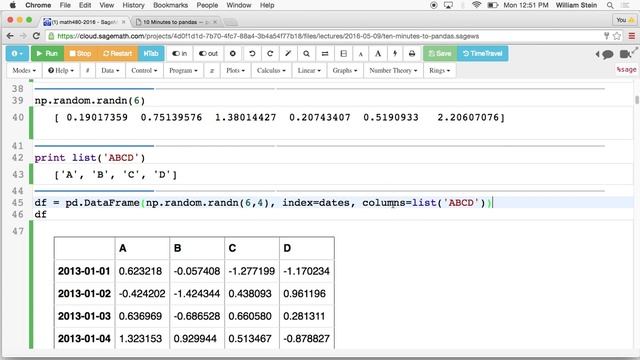Open the Linear algebra dropdown
The width and height of the screenshot is (640, 360).
[309, 70]
